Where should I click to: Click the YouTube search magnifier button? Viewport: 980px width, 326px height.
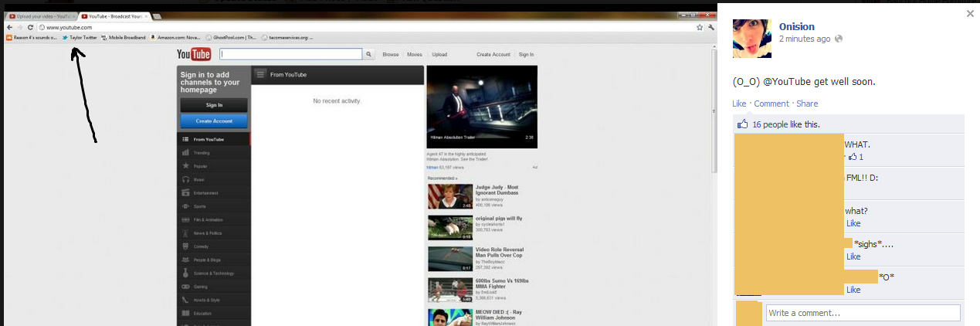click(369, 55)
